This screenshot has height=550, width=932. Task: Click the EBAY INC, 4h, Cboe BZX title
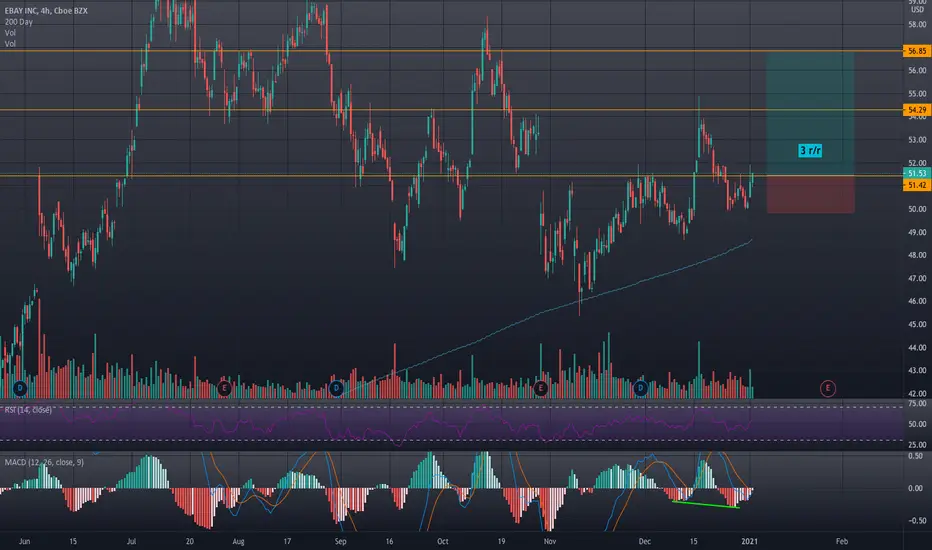[46, 11]
